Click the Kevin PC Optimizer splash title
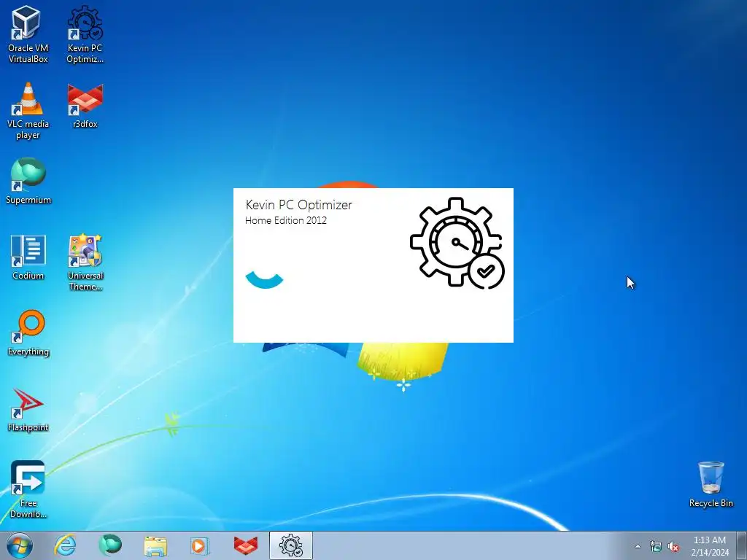Screen dimensions: 747x560 tap(298, 205)
